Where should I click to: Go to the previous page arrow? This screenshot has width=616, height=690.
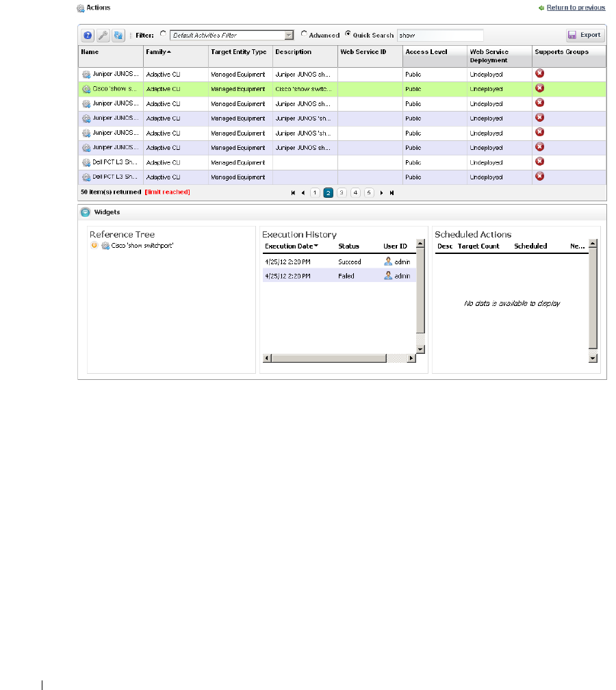click(303, 193)
